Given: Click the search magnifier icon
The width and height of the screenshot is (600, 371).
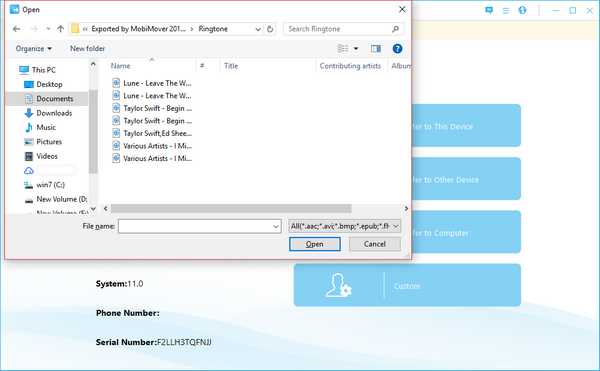Looking at the screenshot, I should 395,29.
